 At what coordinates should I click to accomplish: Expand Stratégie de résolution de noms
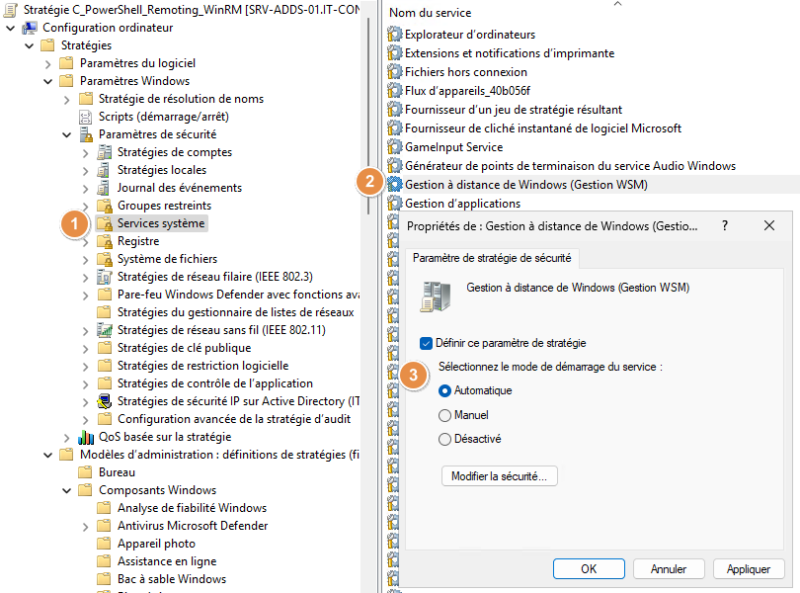coord(67,100)
